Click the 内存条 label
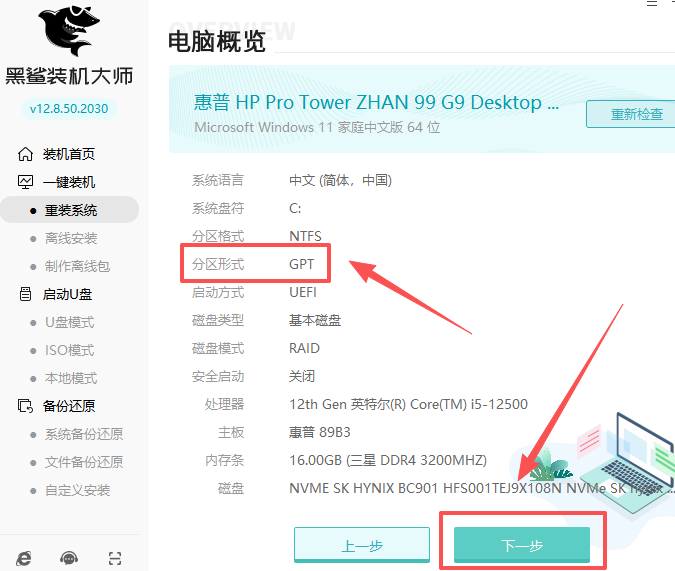 tap(224, 460)
